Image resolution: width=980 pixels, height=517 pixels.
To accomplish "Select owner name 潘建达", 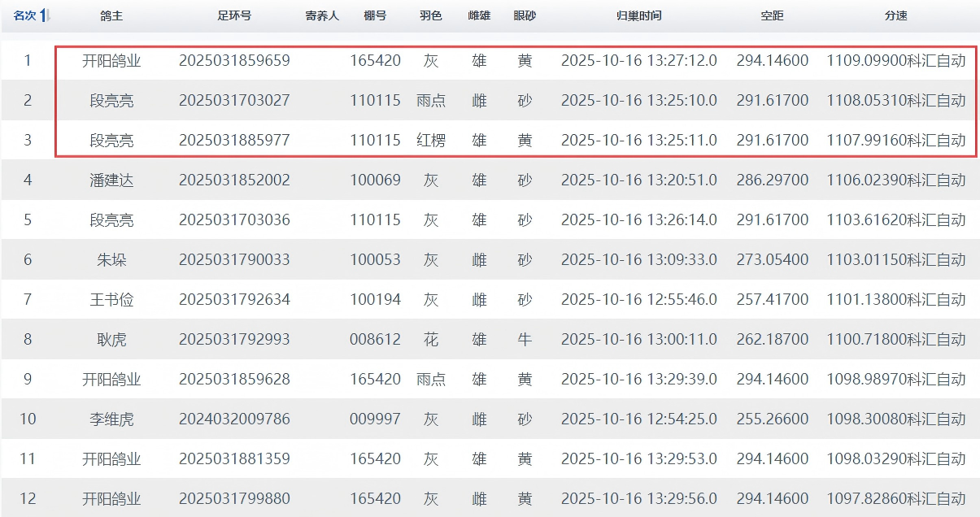I will pyautogui.click(x=111, y=180).
